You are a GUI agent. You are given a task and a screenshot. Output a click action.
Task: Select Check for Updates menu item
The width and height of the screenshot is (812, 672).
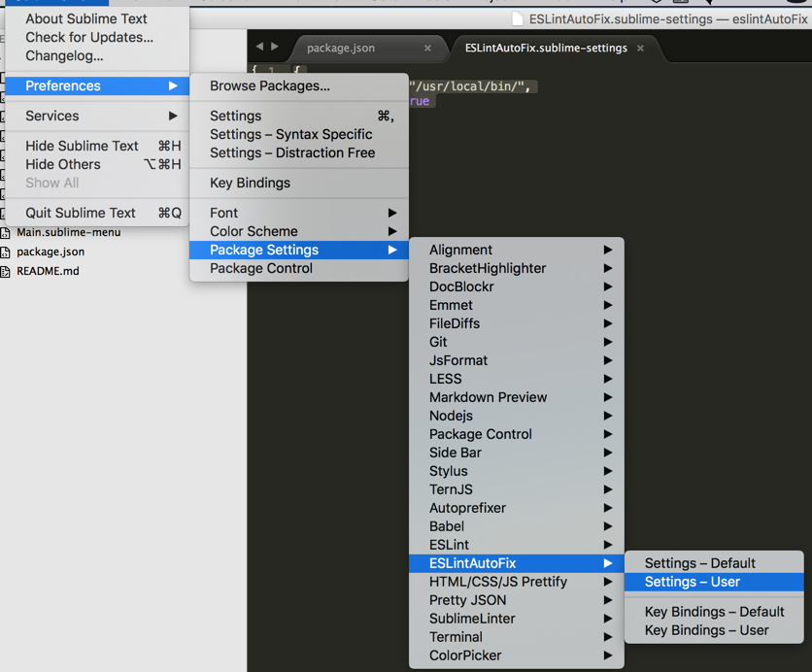(97, 37)
